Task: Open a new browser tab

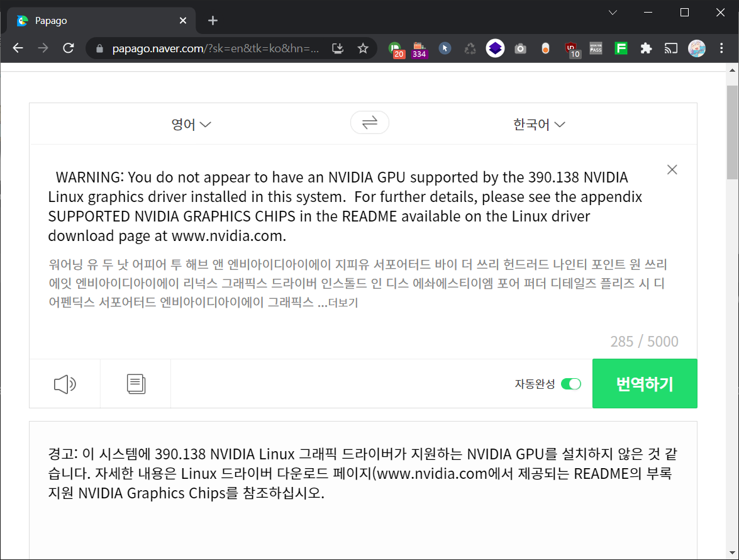Action: tap(213, 21)
